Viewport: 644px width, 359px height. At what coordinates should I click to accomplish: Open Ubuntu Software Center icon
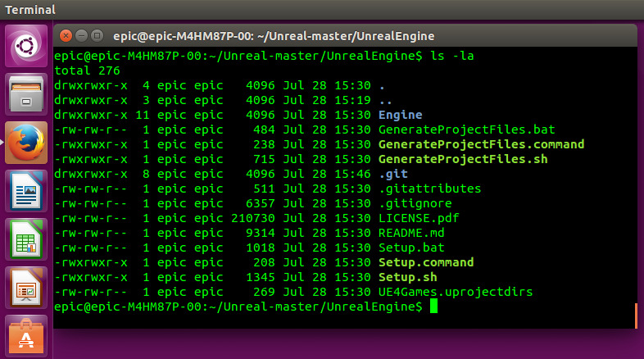pos(26,336)
